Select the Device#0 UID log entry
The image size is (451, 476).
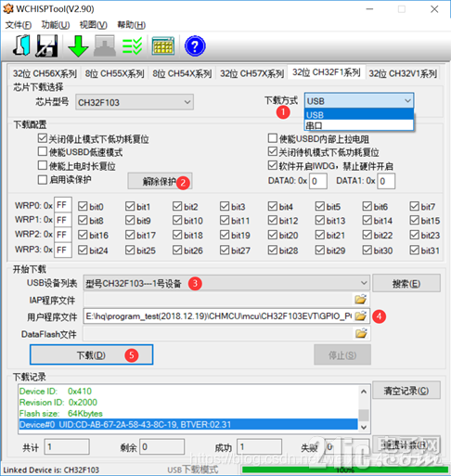pos(188,424)
